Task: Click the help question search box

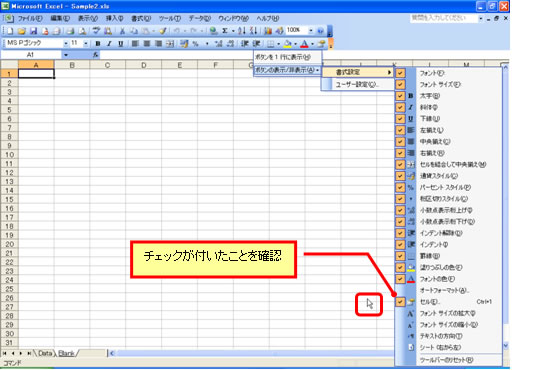Action: click(x=443, y=18)
